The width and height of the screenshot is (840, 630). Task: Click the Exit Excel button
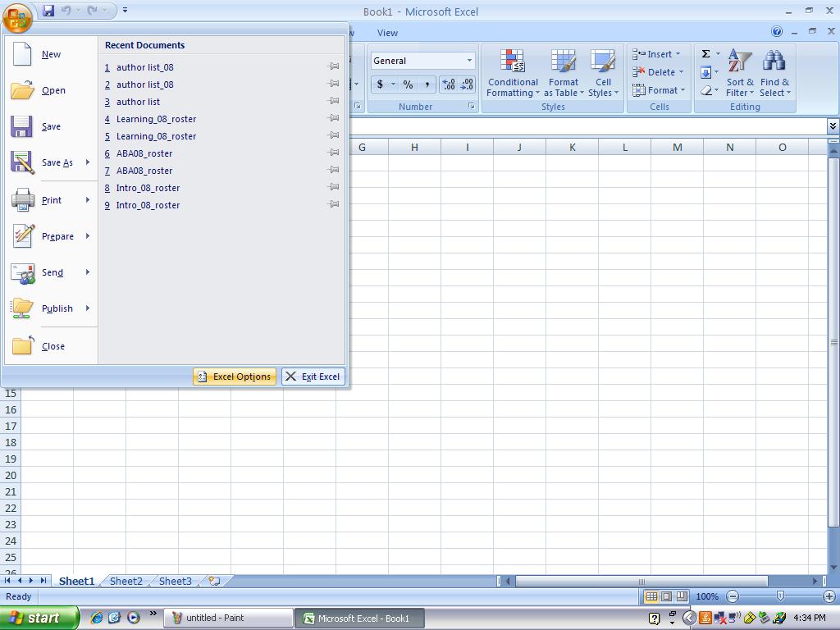[x=313, y=377]
